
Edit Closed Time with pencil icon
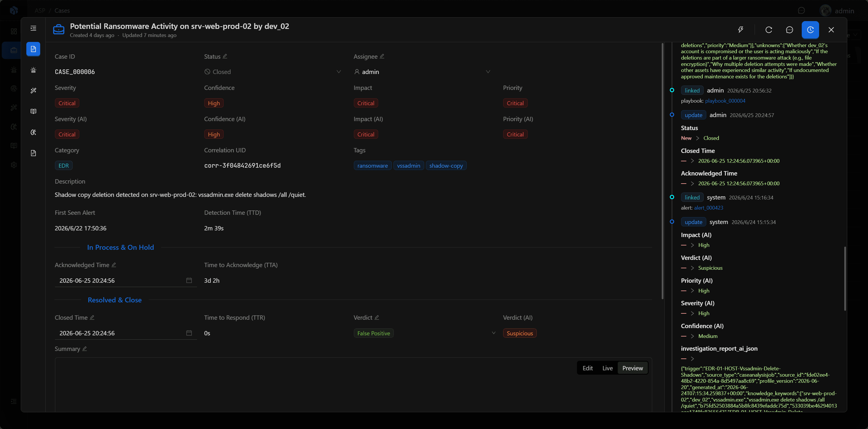tap(92, 317)
